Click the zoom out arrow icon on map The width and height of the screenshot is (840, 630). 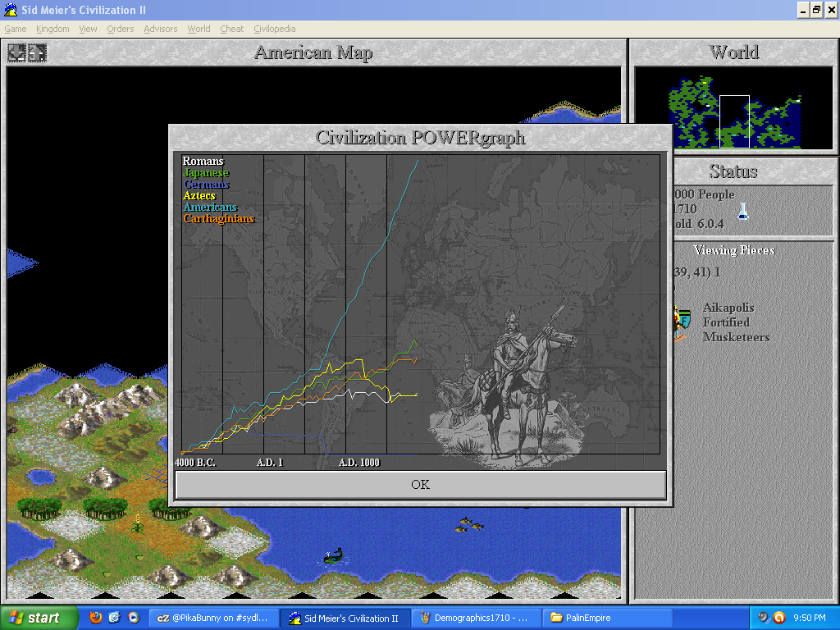tap(16, 52)
